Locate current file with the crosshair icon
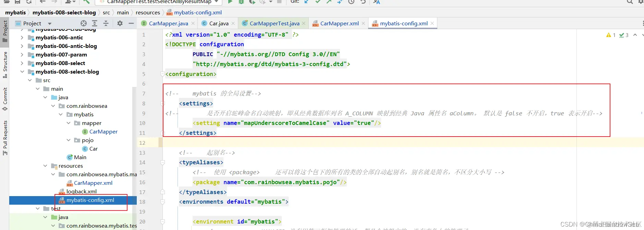 coord(84,23)
